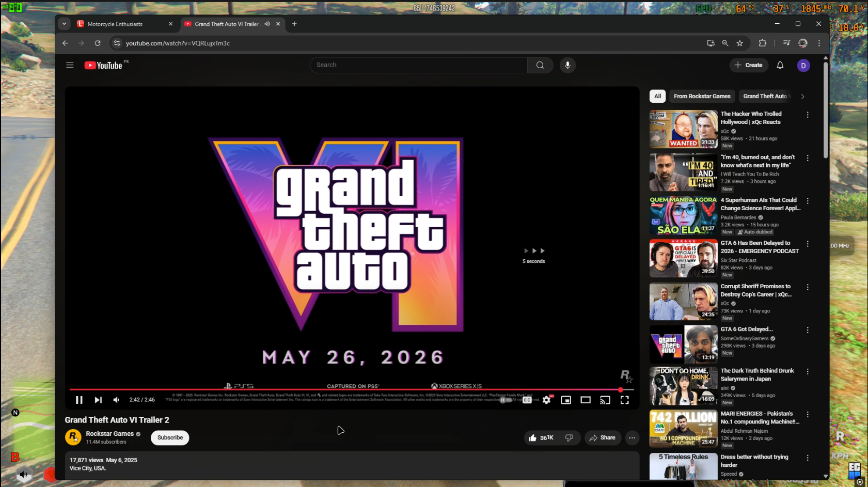This screenshot has width=868, height=487.
Task: Go back to the previous page
Action: pos(65,43)
